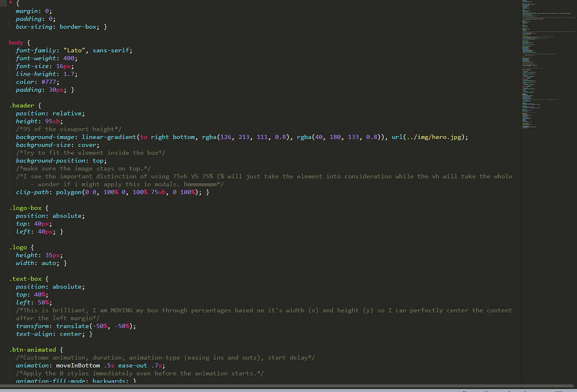Screen dimensions: 577x392
Task: Click the .header selector in the code
Action: click(x=22, y=105)
